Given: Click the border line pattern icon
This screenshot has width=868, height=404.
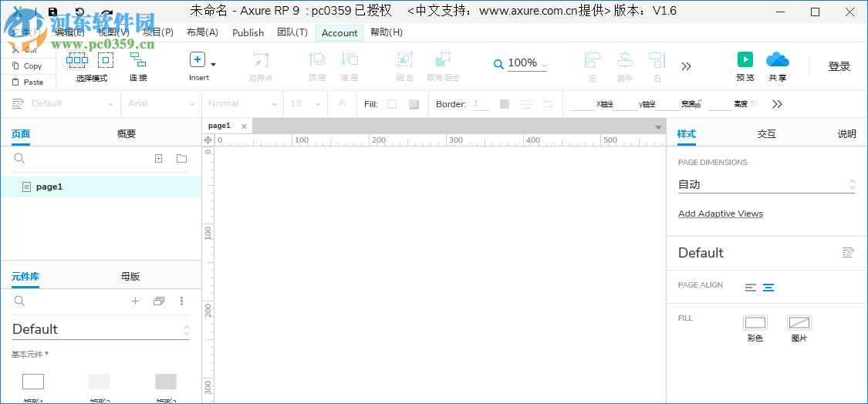Looking at the screenshot, I should click(526, 104).
